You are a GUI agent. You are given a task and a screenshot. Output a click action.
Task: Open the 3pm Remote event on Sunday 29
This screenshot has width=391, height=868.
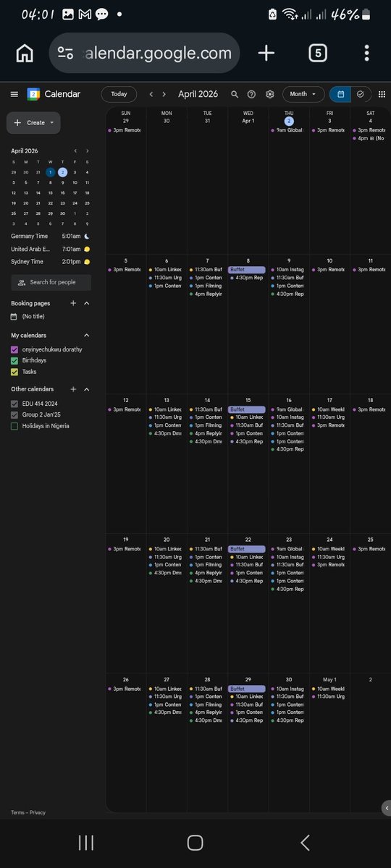click(126, 130)
